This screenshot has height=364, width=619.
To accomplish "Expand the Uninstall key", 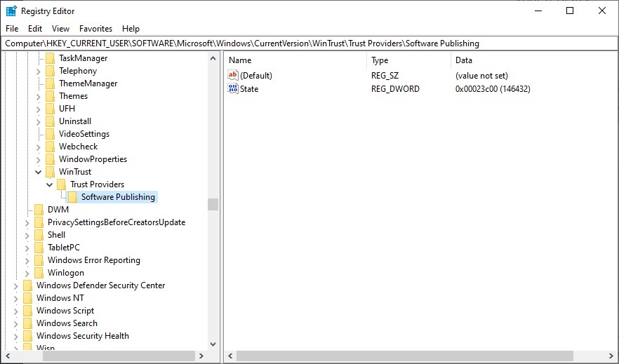I will [39, 122].
